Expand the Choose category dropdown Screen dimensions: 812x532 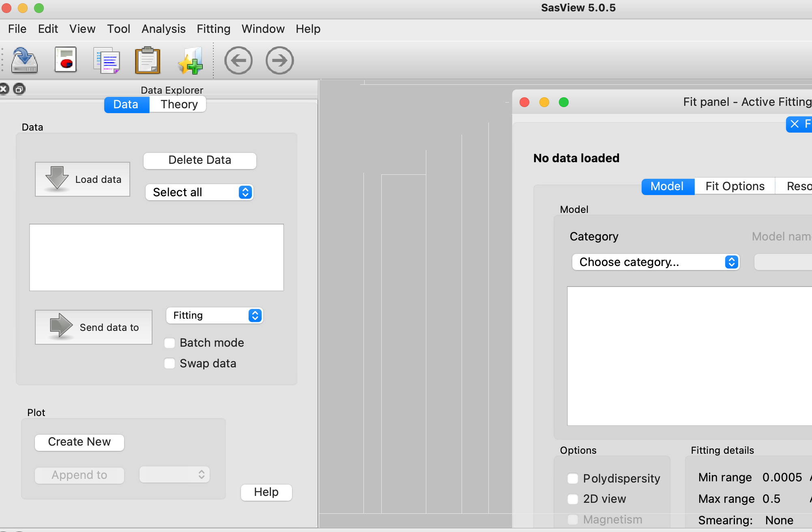click(655, 262)
